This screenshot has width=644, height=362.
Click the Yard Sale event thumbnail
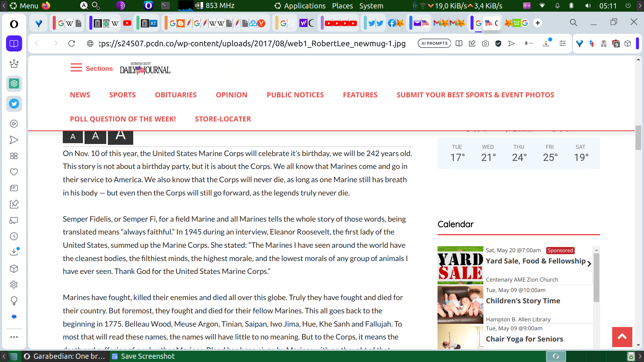[x=460, y=265]
